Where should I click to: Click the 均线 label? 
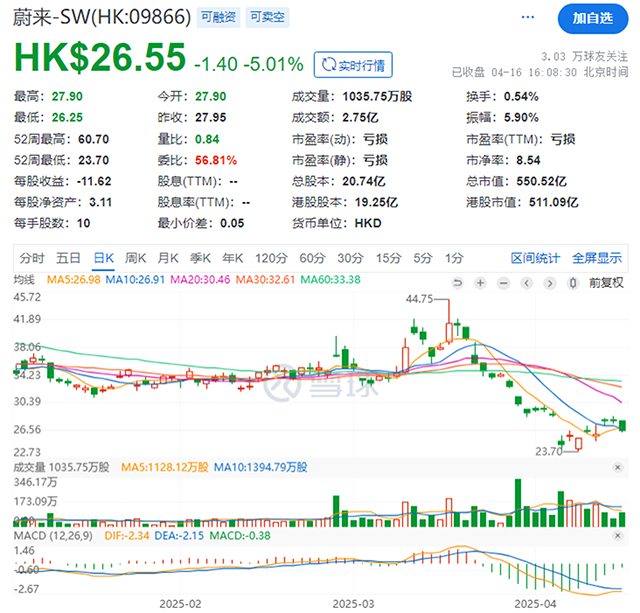[x=24, y=280]
